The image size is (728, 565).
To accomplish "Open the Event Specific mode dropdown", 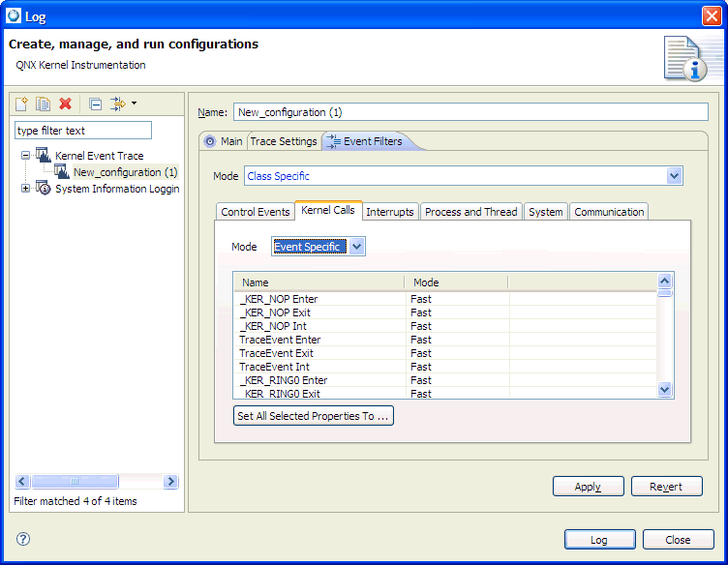I will pyautogui.click(x=356, y=247).
